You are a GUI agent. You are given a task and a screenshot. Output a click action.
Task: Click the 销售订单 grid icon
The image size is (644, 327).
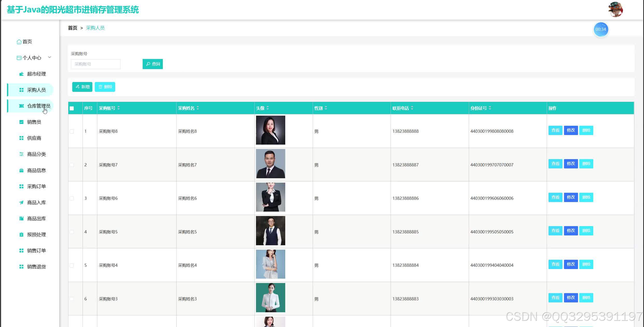point(21,251)
